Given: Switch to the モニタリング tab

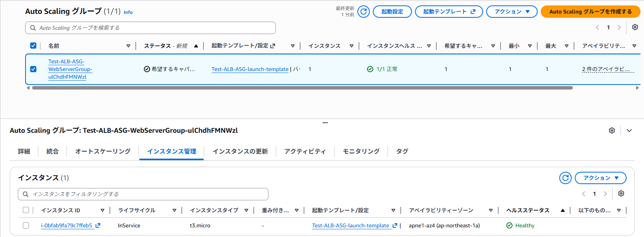Looking at the screenshot, I should (361, 151).
